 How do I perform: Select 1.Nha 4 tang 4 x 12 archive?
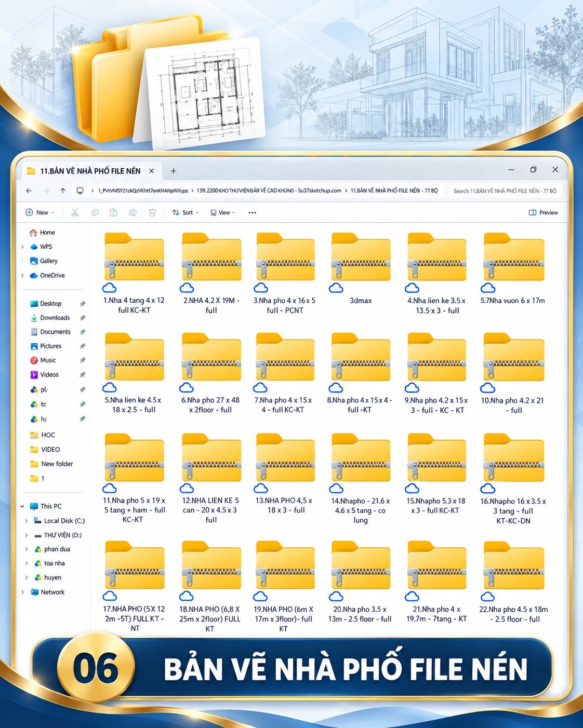click(x=134, y=274)
